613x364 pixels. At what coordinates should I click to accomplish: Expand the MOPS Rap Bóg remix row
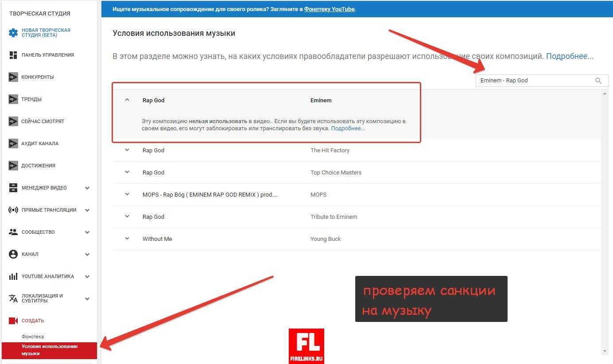(127, 194)
